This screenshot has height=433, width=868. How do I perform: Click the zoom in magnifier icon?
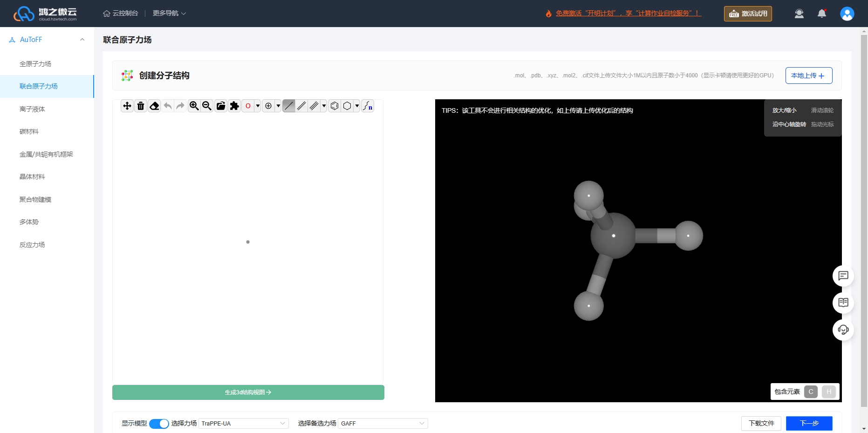point(194,106)
